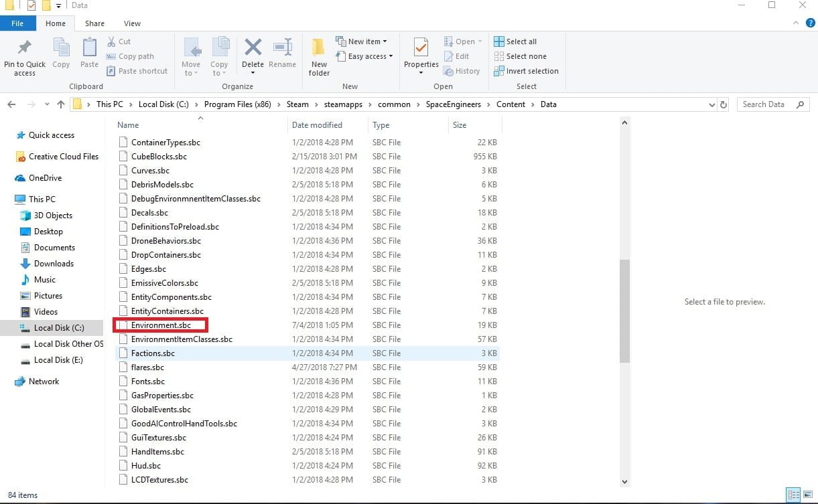Open the Move to dropdown
This screenshot has width=818, height=504.
coord(191,57)
